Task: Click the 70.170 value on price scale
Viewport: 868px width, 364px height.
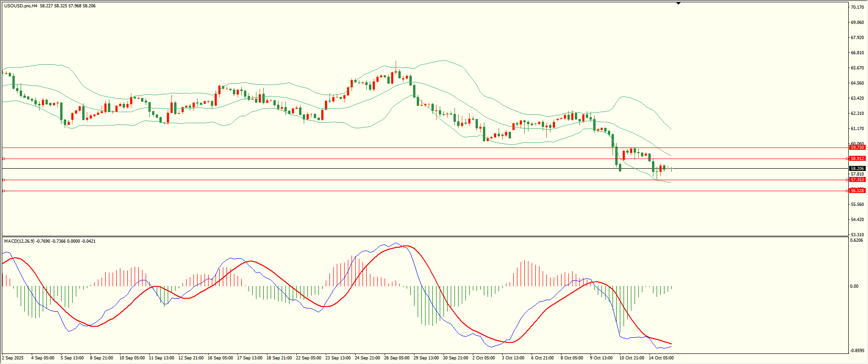Action: coord(857,7)
